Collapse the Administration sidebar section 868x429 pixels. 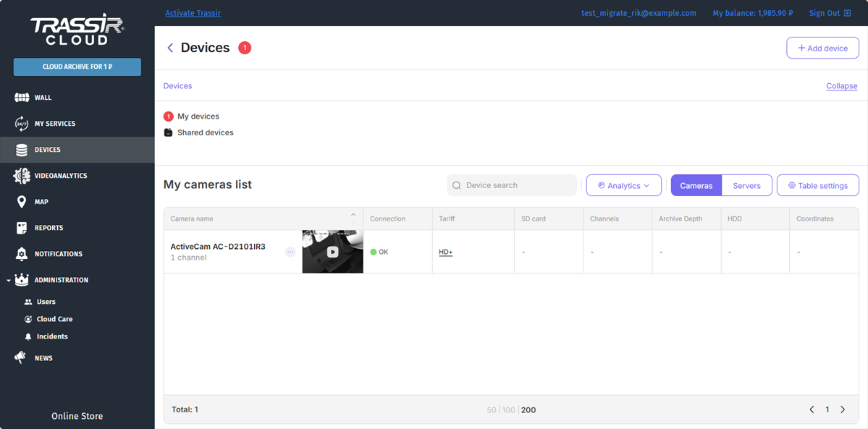tap(8, 280)
